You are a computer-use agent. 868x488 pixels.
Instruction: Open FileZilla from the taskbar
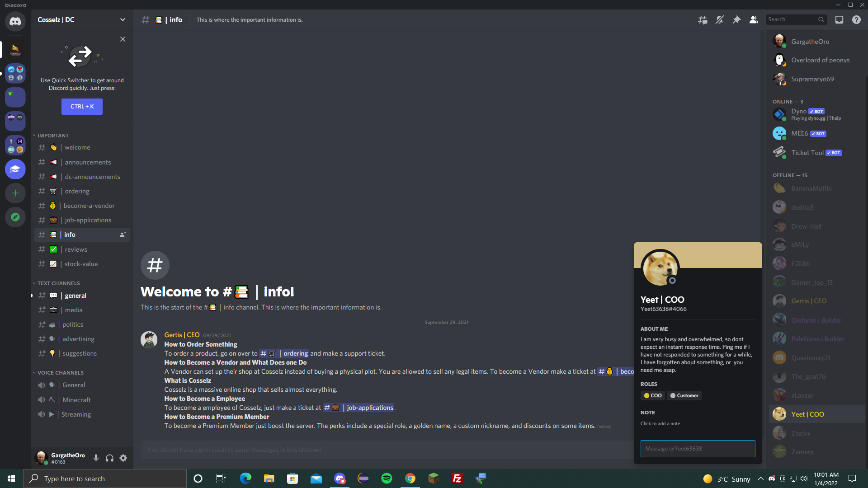click(x=457, y=479)
